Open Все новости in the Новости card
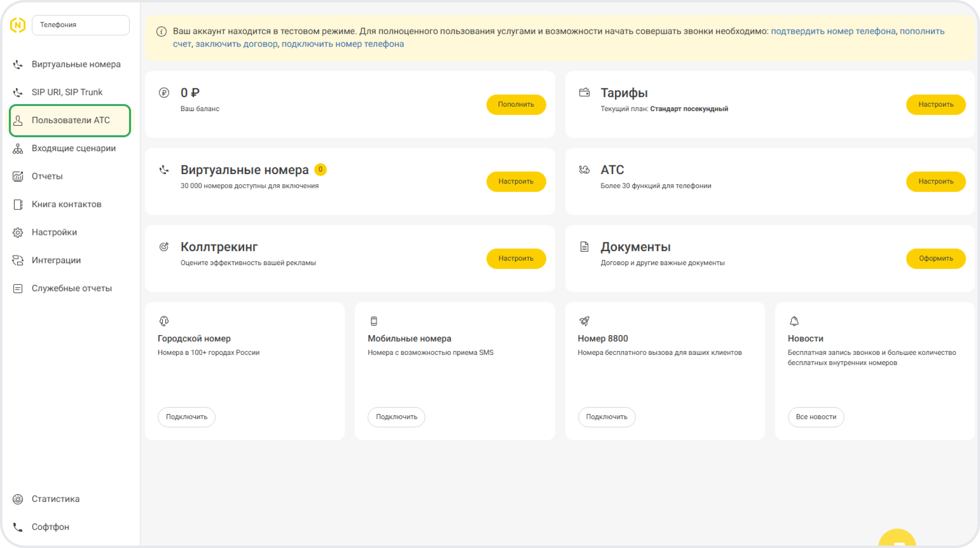The image size is (980, 548). pyautogui.click(x=815, y=417)
